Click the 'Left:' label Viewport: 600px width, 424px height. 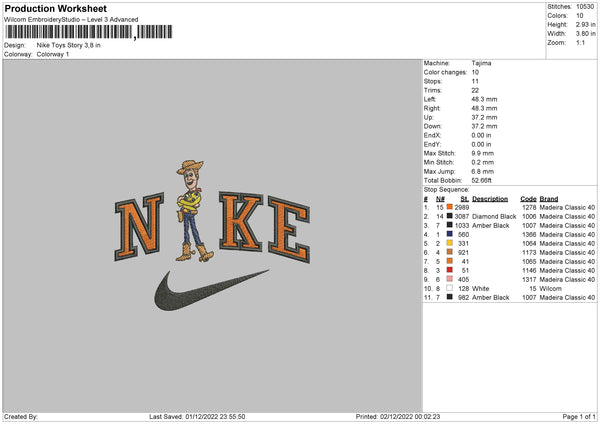[x=430, y=99]
